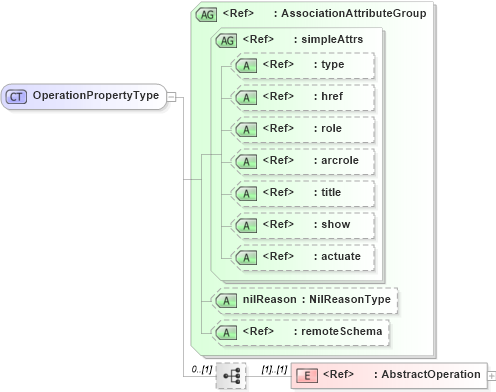
Task: Click the A icon of role attribute
Action: tap(246, 129)
